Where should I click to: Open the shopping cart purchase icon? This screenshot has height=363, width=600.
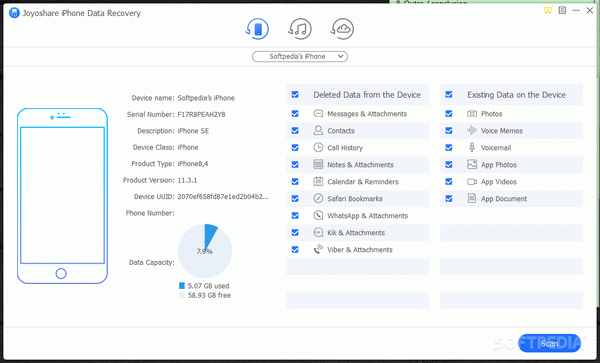click(548, 10)
